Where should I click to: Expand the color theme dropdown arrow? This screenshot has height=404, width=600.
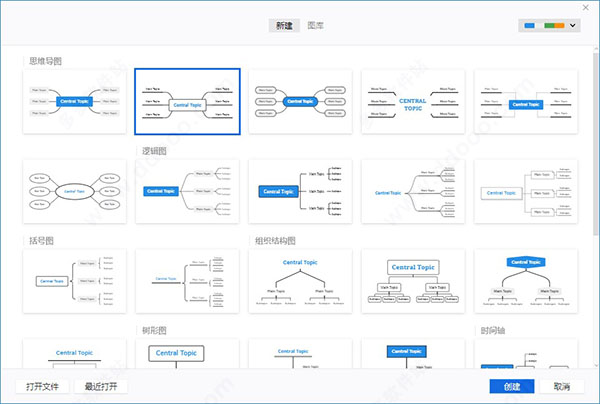pyautogui.click(x=572, y=26)
